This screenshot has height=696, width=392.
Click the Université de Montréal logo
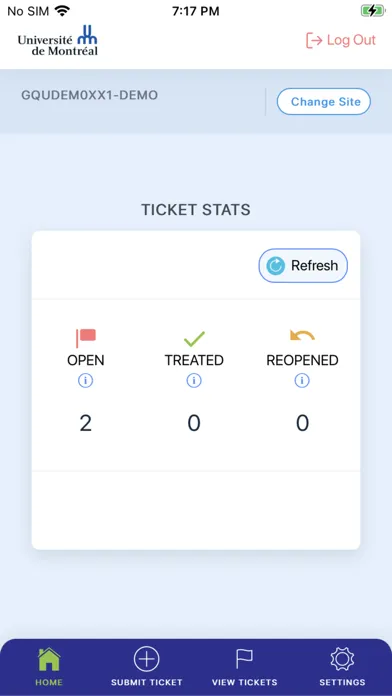58,40
